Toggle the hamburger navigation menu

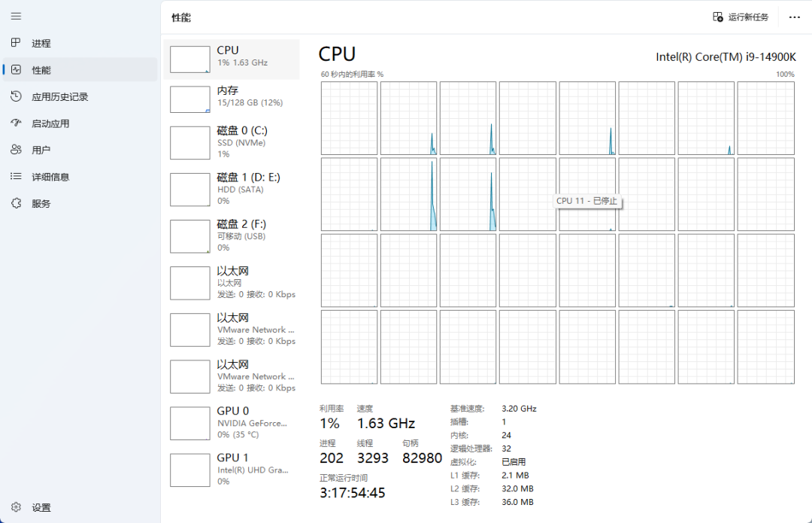tap(16, 16)
